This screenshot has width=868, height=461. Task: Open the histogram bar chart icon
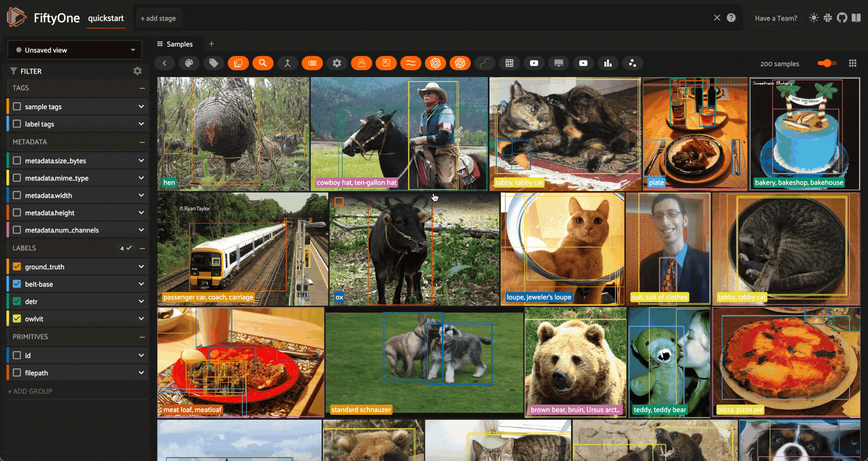[x=608, y=63]
